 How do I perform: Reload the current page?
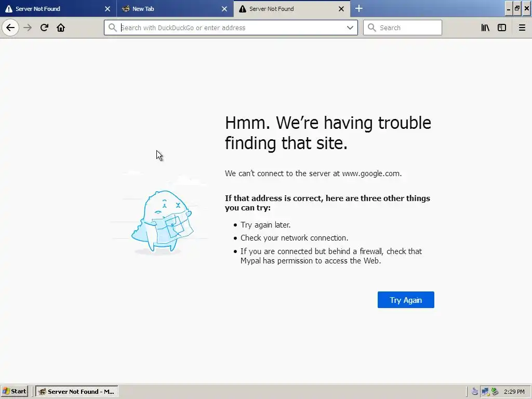44,28
